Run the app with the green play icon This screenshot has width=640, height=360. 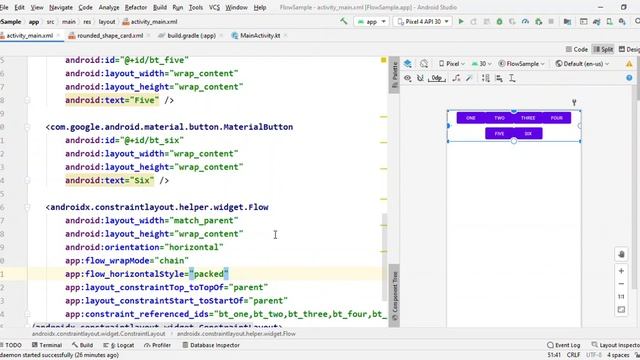click(461, 21)
